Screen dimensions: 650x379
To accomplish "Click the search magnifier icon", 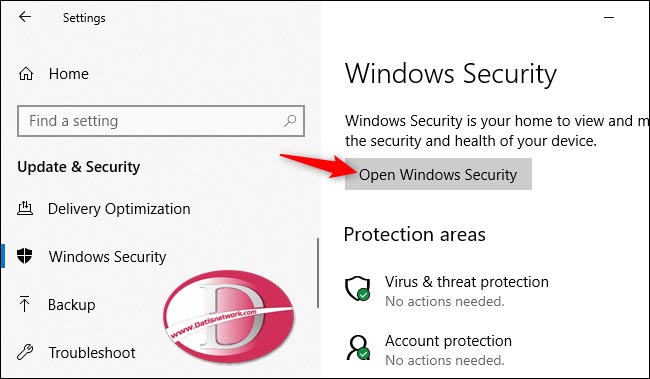I will point(290,121).
